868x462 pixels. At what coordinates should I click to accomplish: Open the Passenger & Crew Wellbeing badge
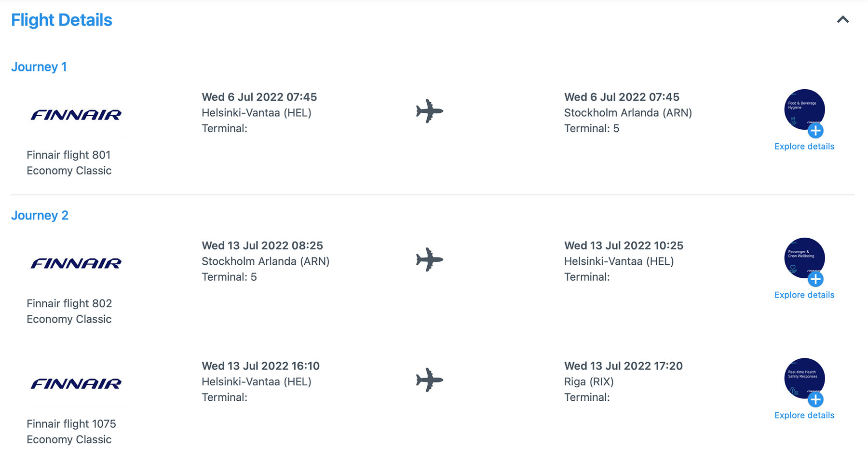pyautogui.click(x=804, y=258)
